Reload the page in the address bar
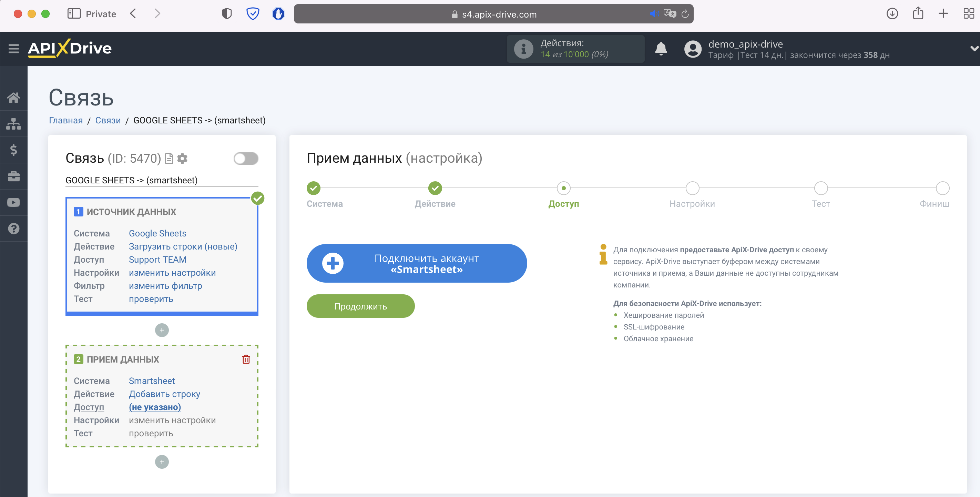 [x=685, y=14]
